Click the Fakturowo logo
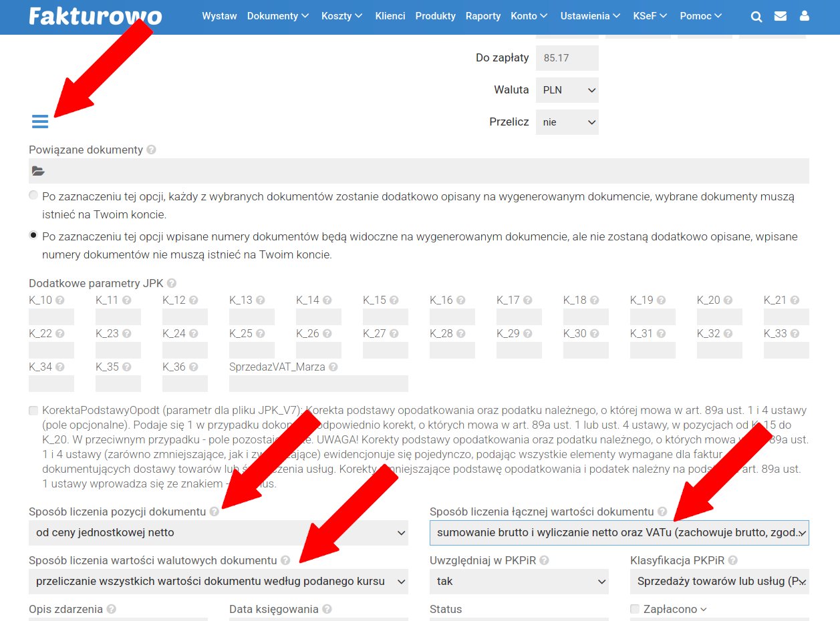 (95, 16)
